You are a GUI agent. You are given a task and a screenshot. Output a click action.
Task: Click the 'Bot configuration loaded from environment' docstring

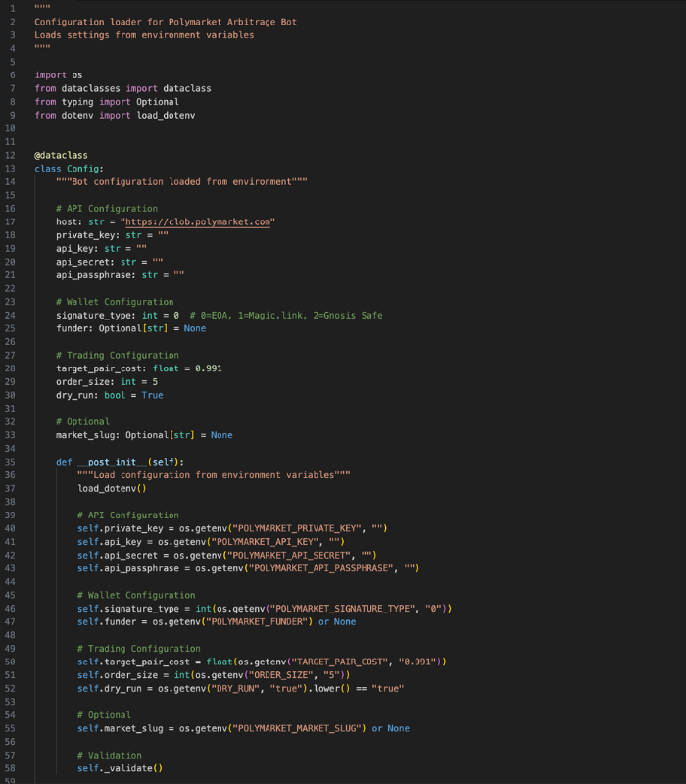pyautogui.click(x=181, y=182)
